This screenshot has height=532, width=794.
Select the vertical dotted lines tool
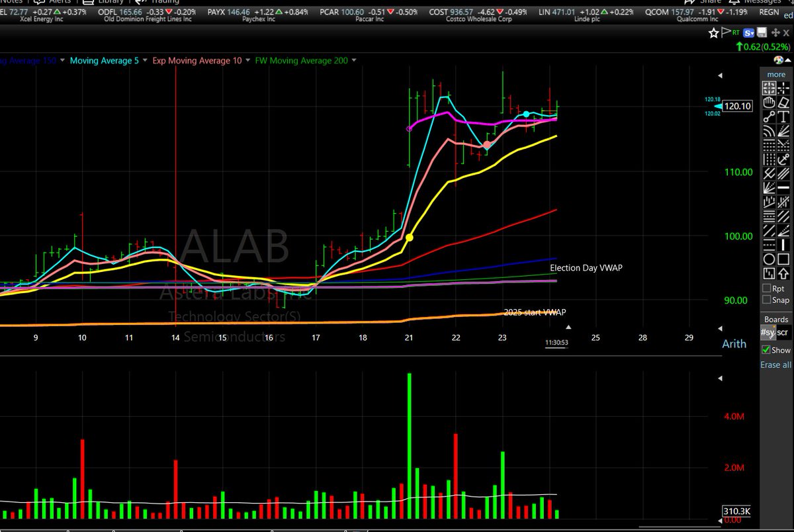click(x=769, y=159)
